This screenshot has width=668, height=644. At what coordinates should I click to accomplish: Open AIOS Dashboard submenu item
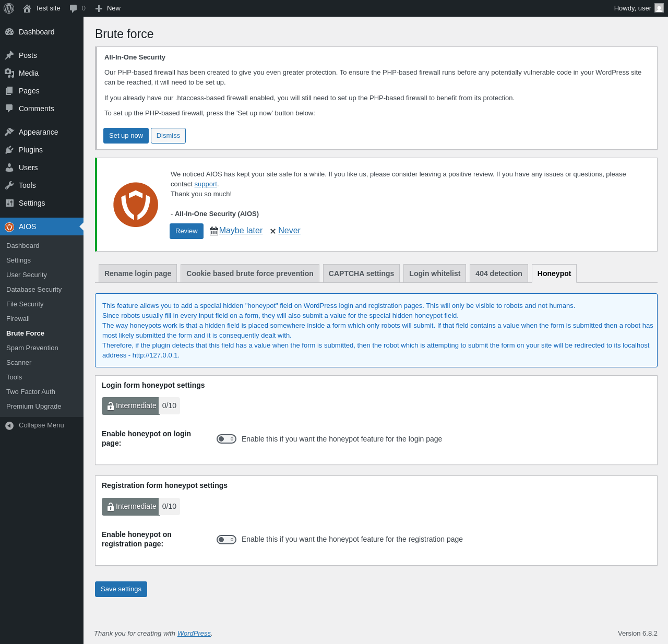click(42, 246)
